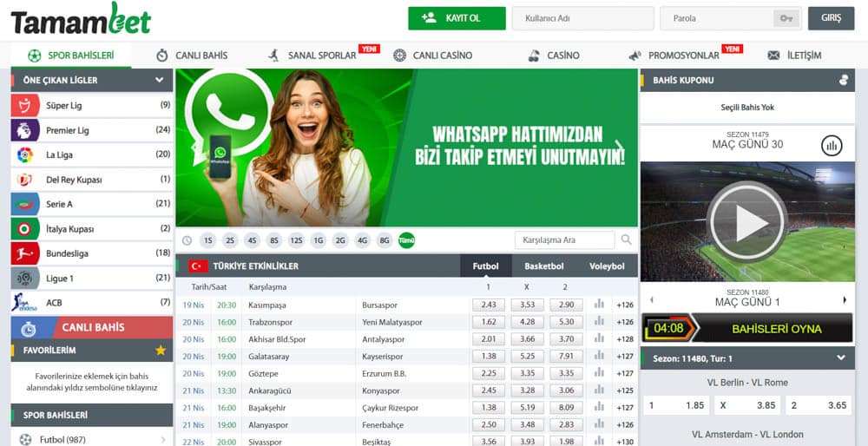Click the bet slip coins icon

844,80
